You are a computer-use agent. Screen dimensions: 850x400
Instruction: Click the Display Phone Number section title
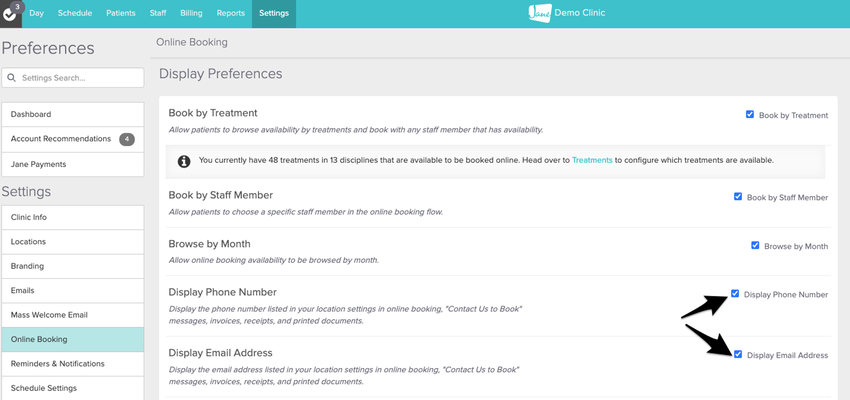point(223,293)
